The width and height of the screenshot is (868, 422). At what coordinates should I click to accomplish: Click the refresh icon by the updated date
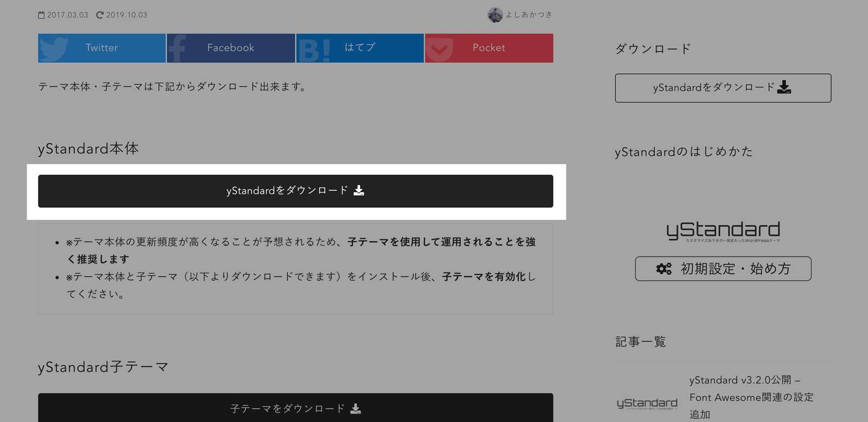(x=100, y=15)
